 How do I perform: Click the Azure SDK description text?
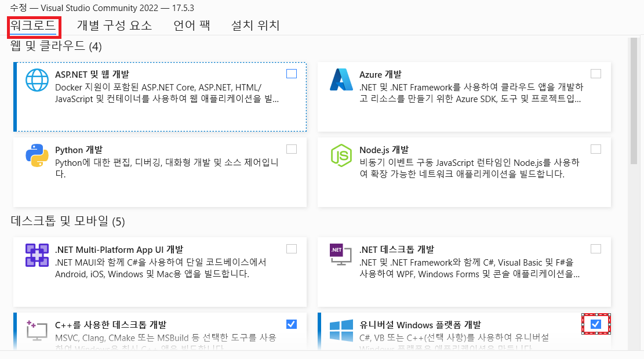(x=471, y=93)
